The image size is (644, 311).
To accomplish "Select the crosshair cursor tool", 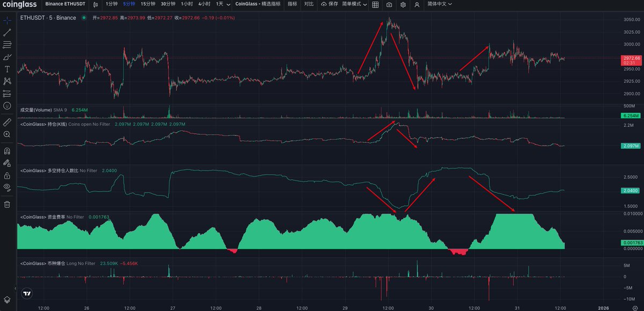I will 7,20.
